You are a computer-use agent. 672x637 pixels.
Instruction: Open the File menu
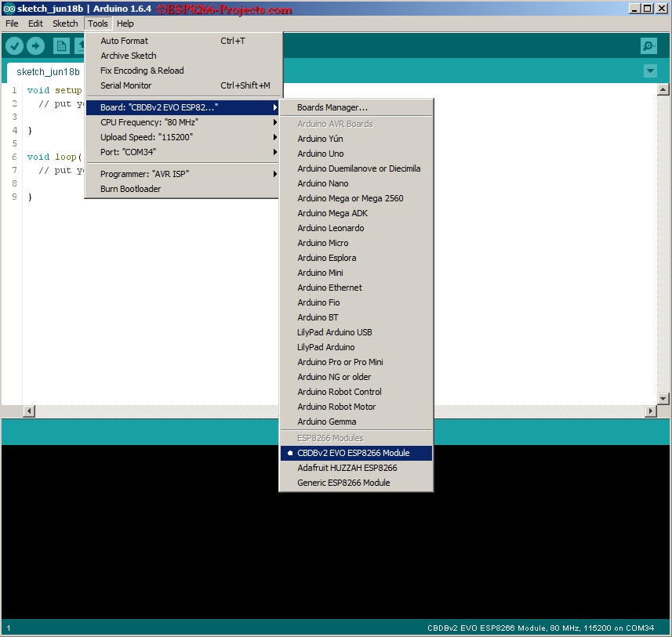[x=12, y=24]
